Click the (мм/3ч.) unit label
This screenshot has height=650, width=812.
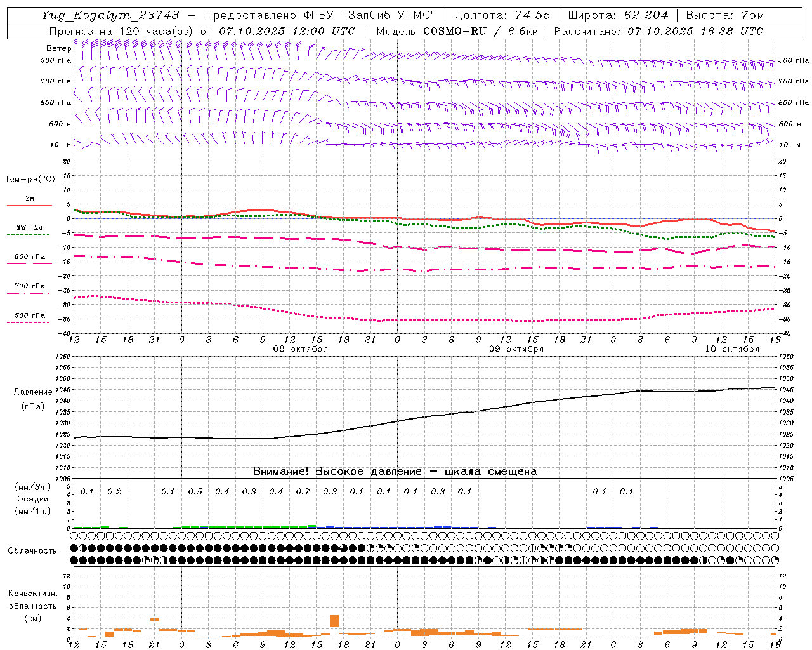[x=33, y=487]
